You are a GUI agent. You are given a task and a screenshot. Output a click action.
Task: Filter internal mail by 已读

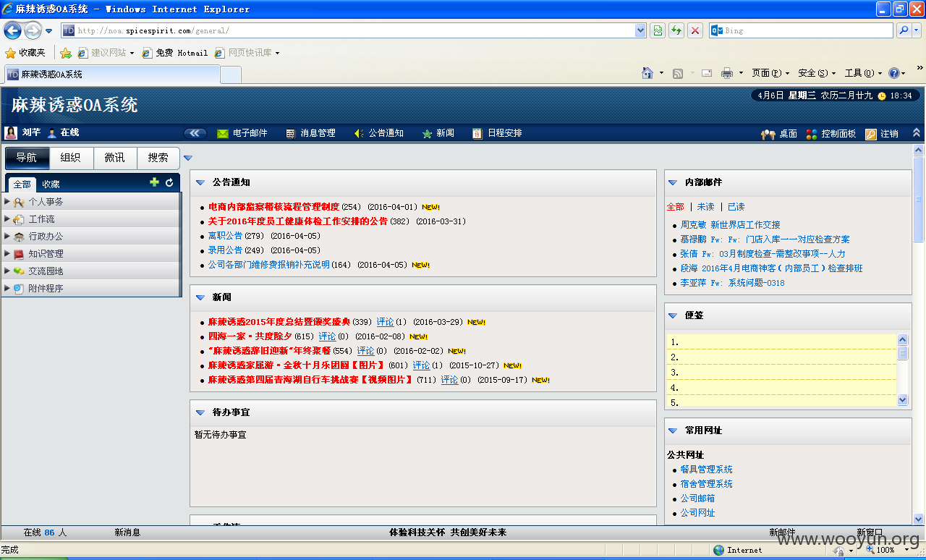tap(736, 207)
